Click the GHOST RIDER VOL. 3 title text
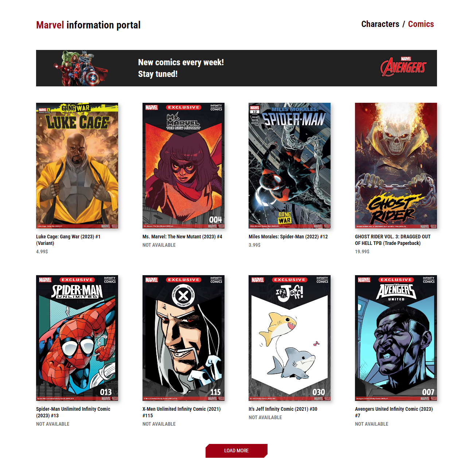Viewport: 476px width, 476px height. pos(393,240)
